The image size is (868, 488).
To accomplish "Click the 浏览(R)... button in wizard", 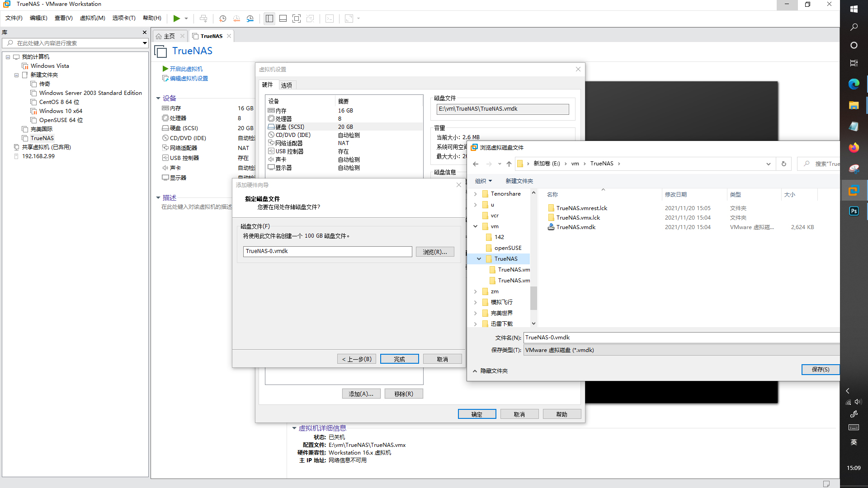I will point(435,252).
